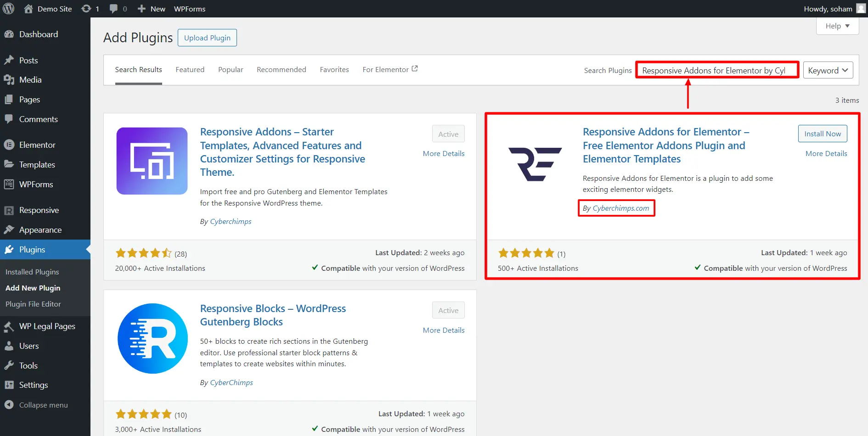This screenshot has height=436, width=868.
Task: Click the Search Plugins input field
Action: point(717,70)
